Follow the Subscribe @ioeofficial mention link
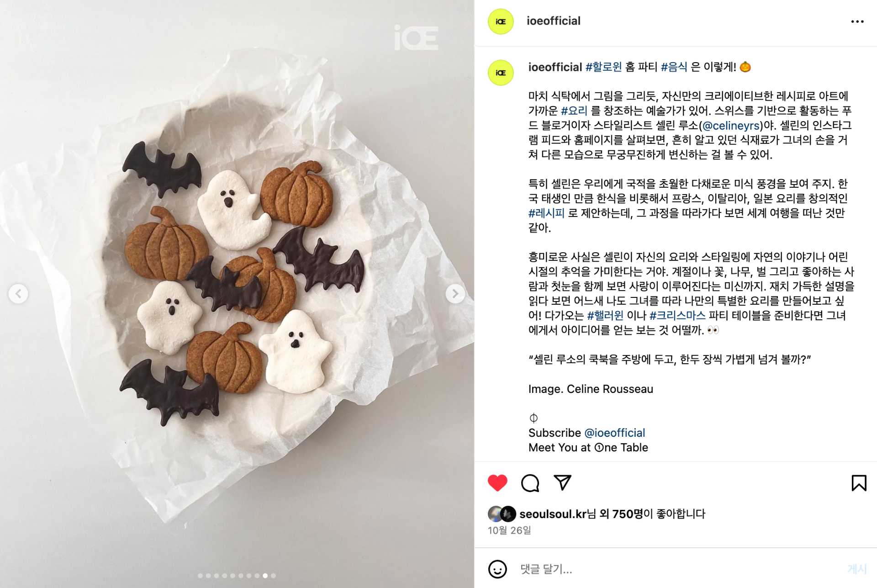Screen dimensions: 877x588 click(x=614, y=433)
